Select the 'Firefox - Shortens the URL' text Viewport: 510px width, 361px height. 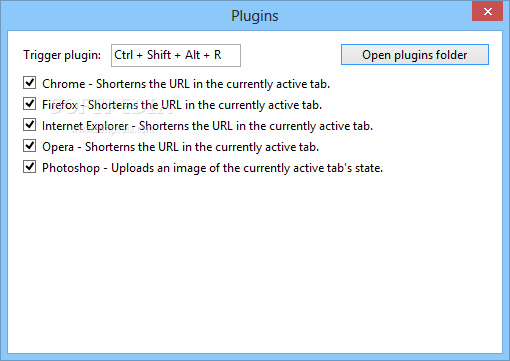coord(112,105)
